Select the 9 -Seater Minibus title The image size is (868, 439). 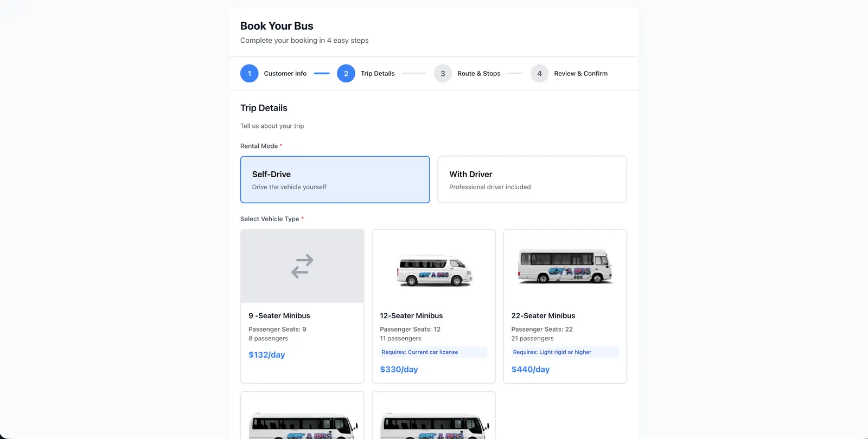[279, 316]
